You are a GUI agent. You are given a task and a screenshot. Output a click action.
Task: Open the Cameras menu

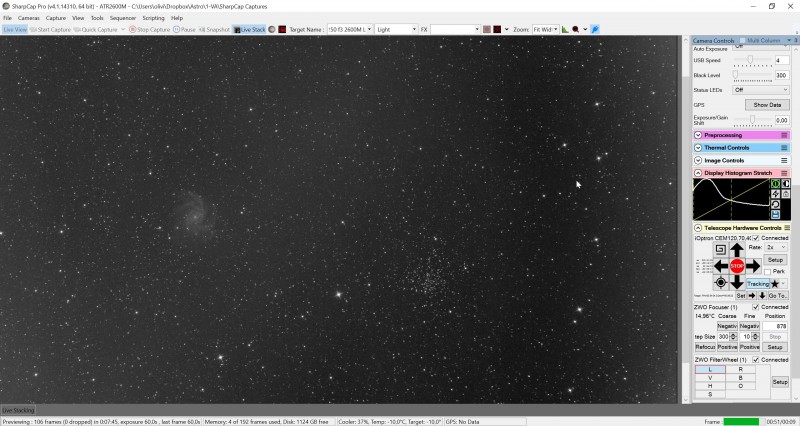click(x=29, y=18)
